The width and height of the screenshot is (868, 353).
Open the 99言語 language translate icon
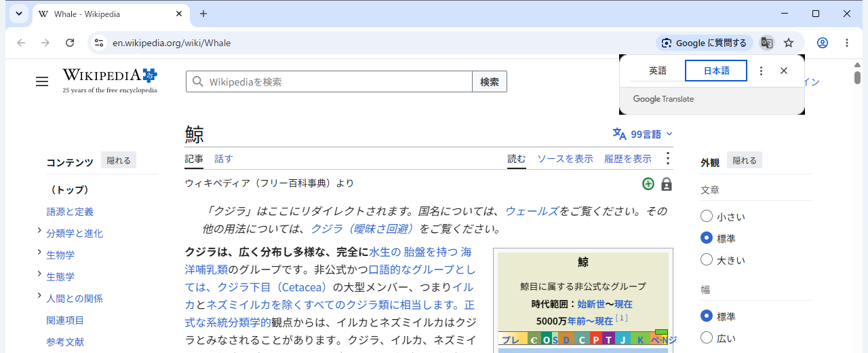(x=619, y=134)
